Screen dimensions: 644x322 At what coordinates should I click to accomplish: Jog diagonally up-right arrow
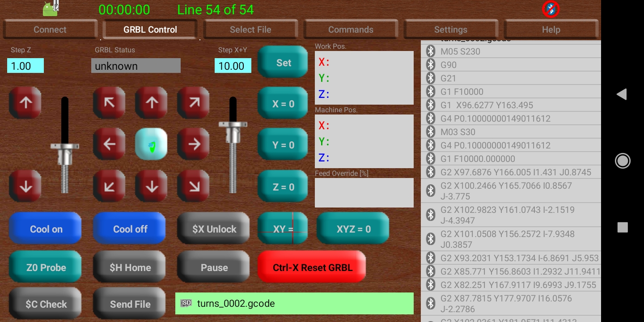194,103
